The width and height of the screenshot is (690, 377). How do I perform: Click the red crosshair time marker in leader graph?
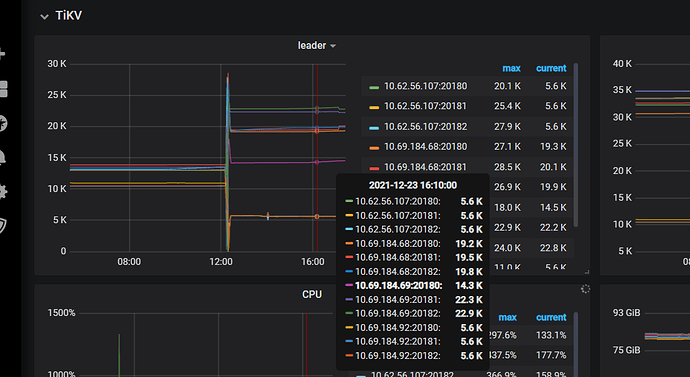[x=317, y=157]
